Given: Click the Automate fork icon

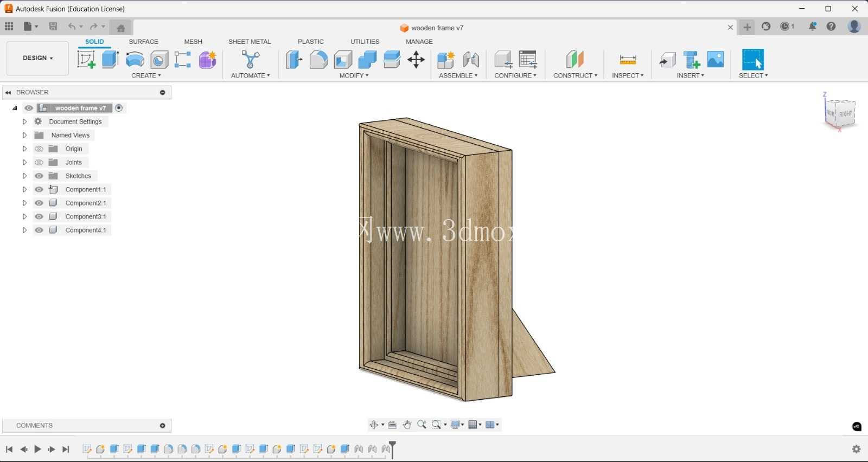Looking at the screenshot, I should [x=250, y=60].
